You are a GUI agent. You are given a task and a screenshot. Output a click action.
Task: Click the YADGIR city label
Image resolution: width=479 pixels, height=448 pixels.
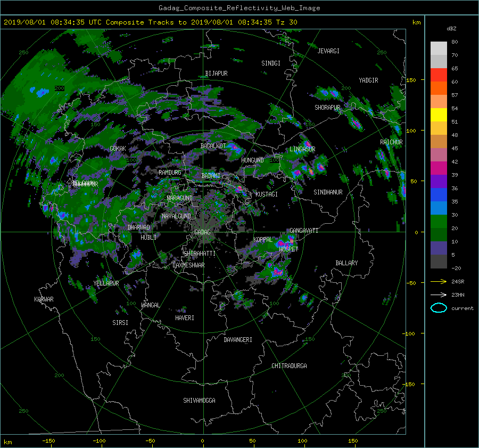[x=368, y=80]
